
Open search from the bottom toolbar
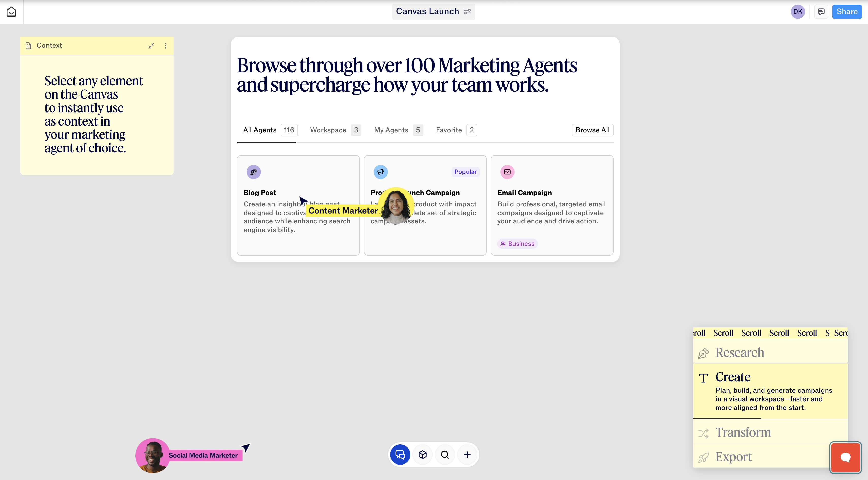[x=445, y=455]
